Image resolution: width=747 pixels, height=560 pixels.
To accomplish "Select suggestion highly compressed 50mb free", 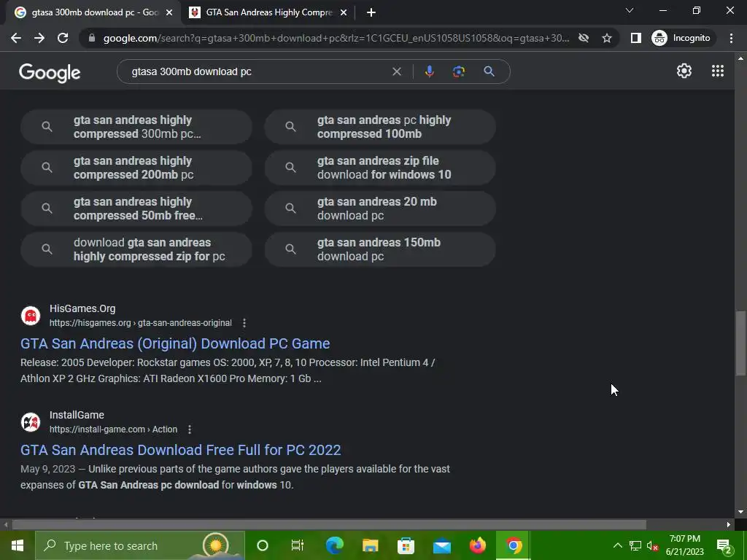I will (x=136, y=209).
